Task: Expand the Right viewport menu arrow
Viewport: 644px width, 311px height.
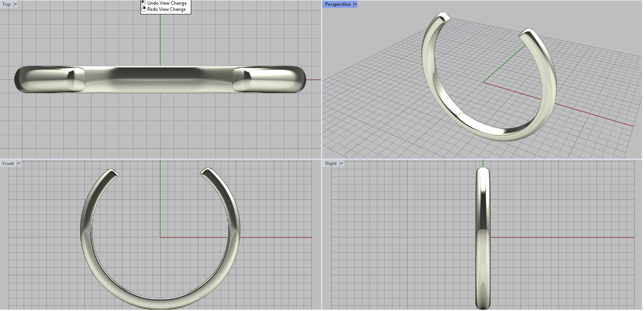Action: (341, 164)
